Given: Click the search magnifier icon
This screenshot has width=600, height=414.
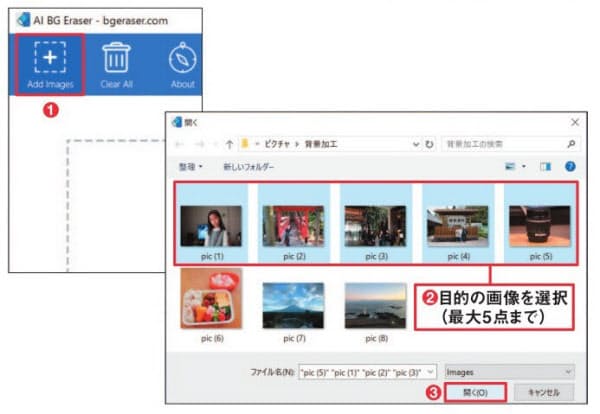Looking at the screenshot, I should 571,144.
